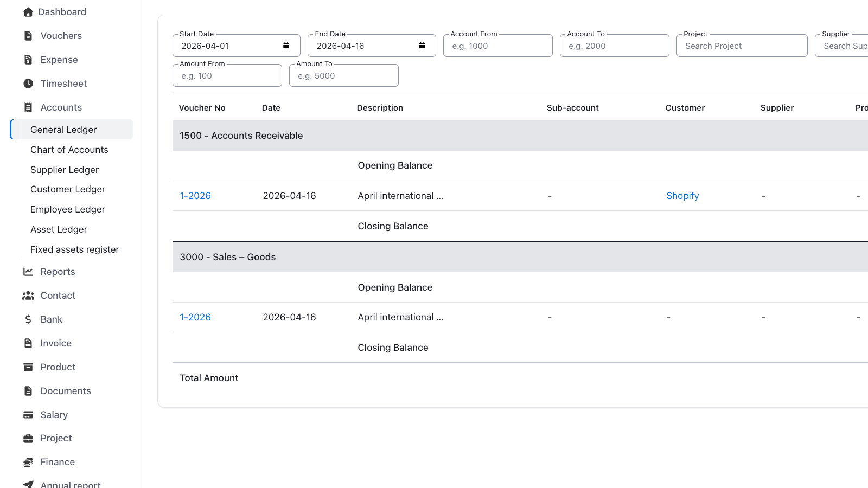Screen dimensions: 868x488
Task: Open the Shopify customer link
Action: pos(682,196)
